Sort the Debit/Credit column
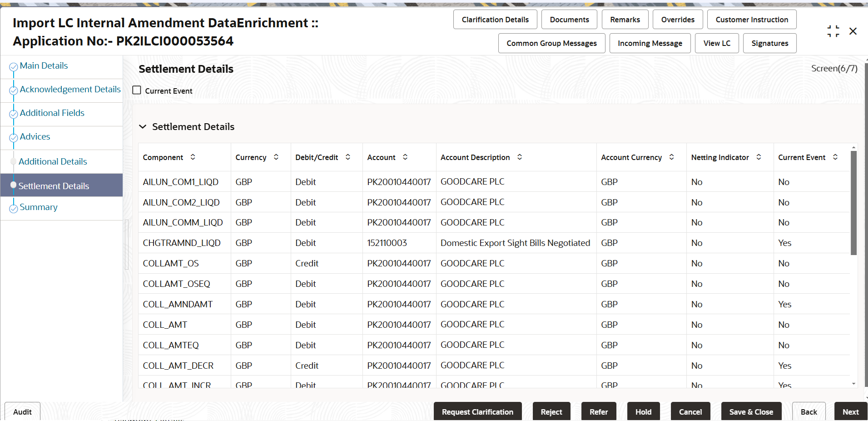 (x=348, y=157)
